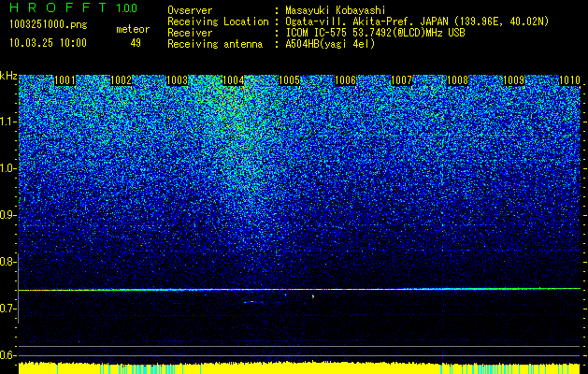Click the 0.9 frequency axis label
This screenshot has height=374, width=588.
[x=7, y=215]
